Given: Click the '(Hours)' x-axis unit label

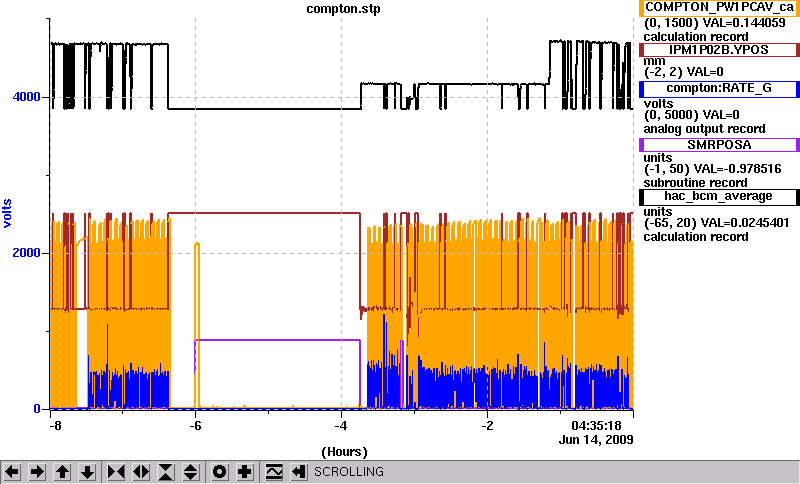Looking at the screenshot, I should pyautogui.click(x=344, y=452).
